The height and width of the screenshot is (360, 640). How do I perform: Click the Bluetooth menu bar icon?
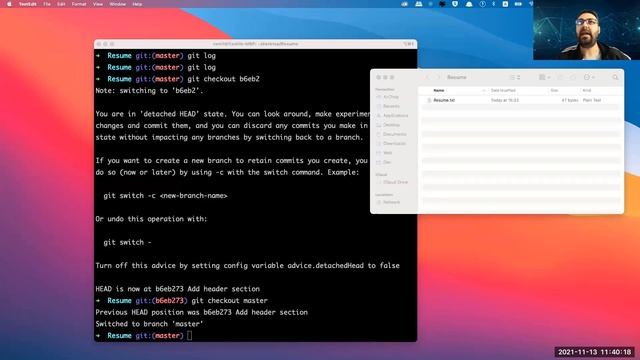[493, 4]
